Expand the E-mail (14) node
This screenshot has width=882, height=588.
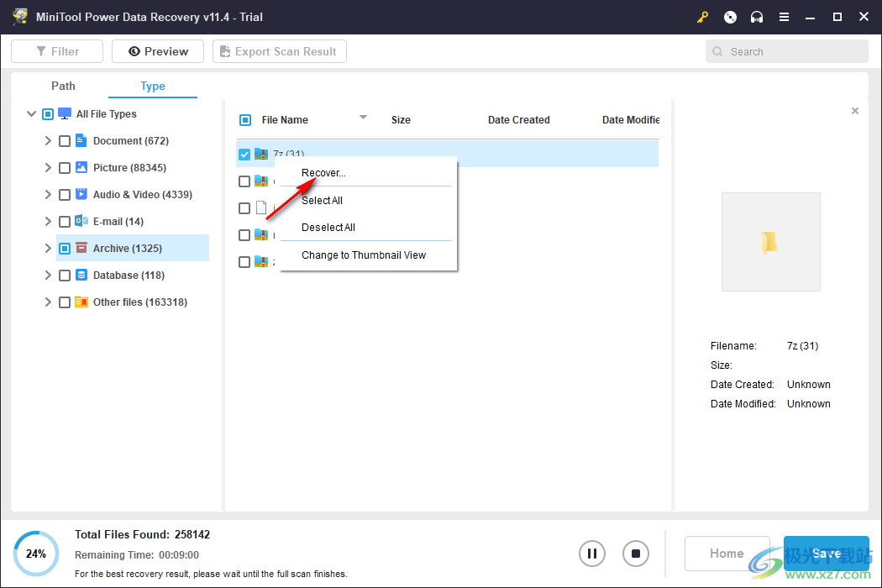pyautogui.click(x=48, y=222)
